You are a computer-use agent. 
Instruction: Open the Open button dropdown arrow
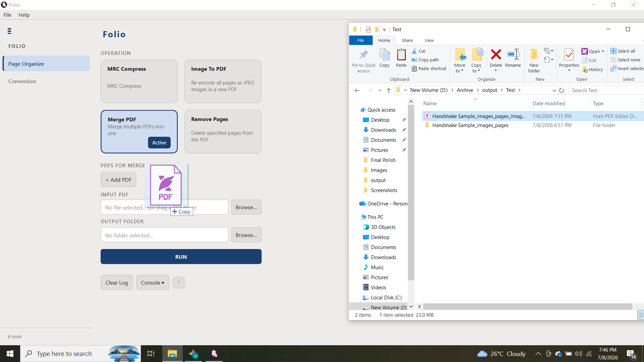tap(603, 51)
